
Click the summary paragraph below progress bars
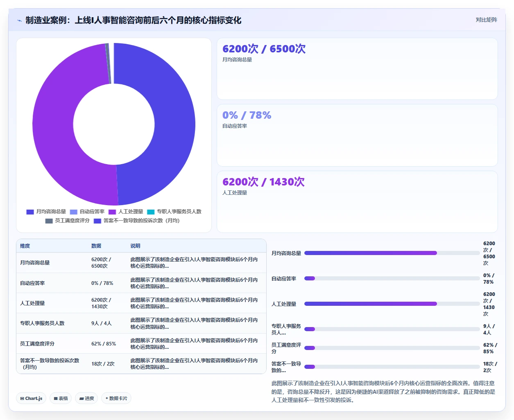(383, 392)
